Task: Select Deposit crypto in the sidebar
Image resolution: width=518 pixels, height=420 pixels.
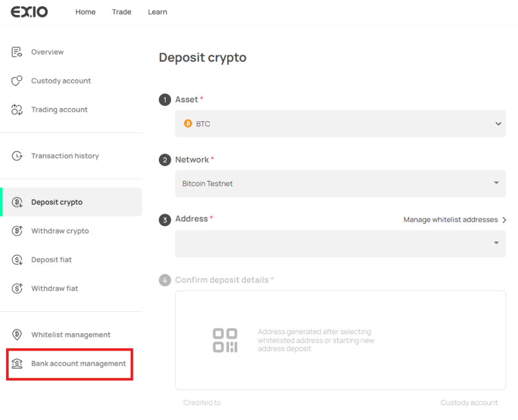Action: (56, 203)
